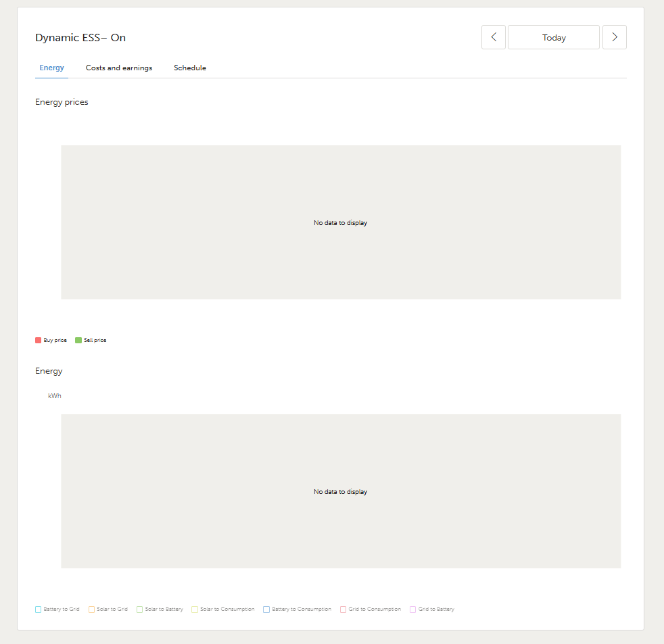
Task: Click the Today date button
Action: click(553, 38)
